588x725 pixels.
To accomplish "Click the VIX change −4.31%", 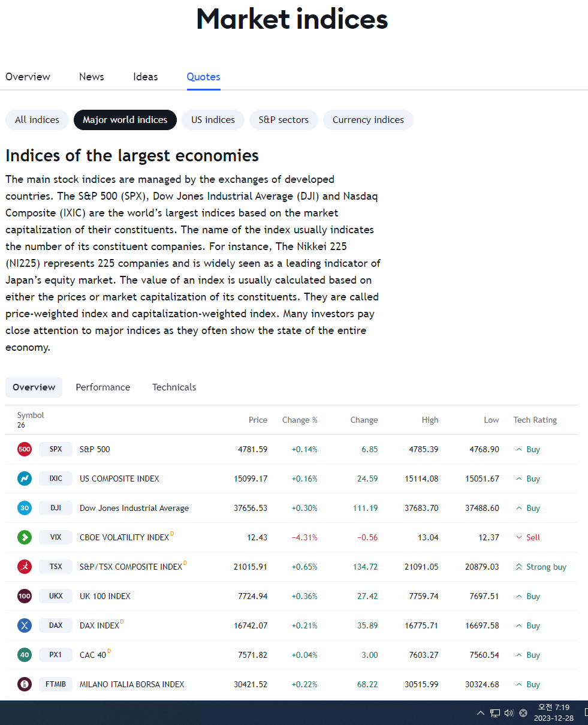I will (x=304, y=537).
